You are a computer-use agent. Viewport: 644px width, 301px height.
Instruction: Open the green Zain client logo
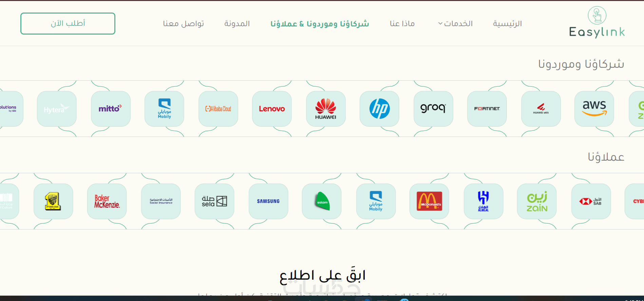pyautogui.click(x=537, y=201)
